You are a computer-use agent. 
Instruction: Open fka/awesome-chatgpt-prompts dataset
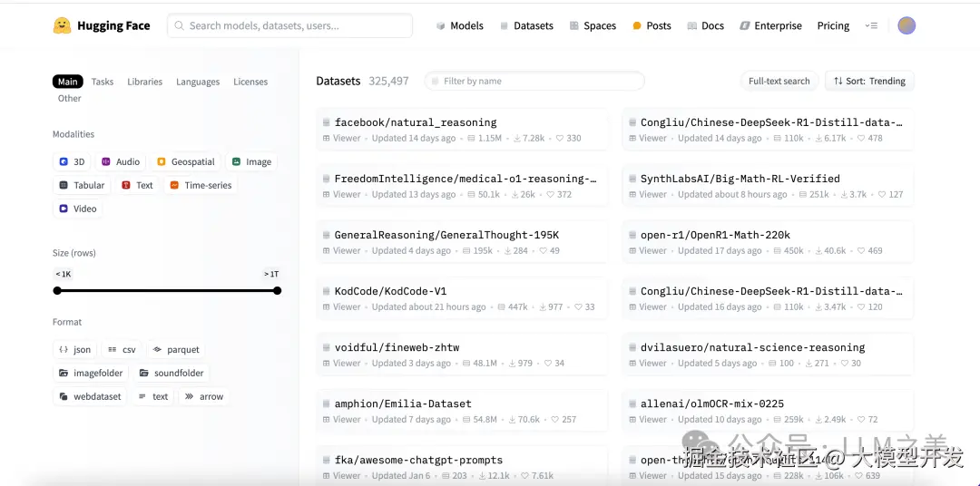(x=462, y=465)
